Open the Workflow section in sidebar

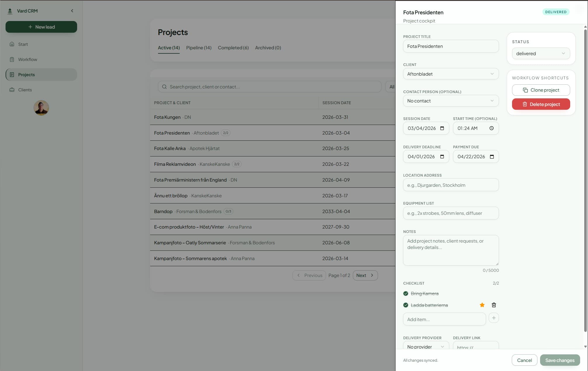pos(27,59)
